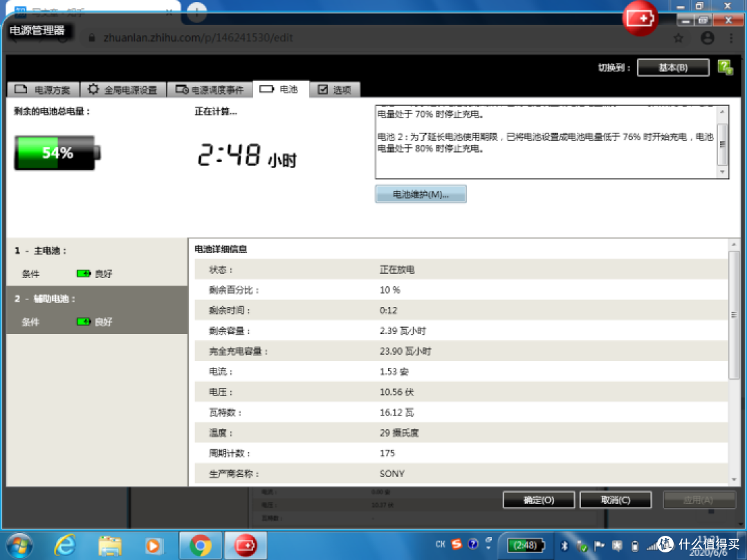The width and height of the screenshot is (747, 560).
Task: Click the bookmark star in Chrome address bar
Action: pos(679,38)
